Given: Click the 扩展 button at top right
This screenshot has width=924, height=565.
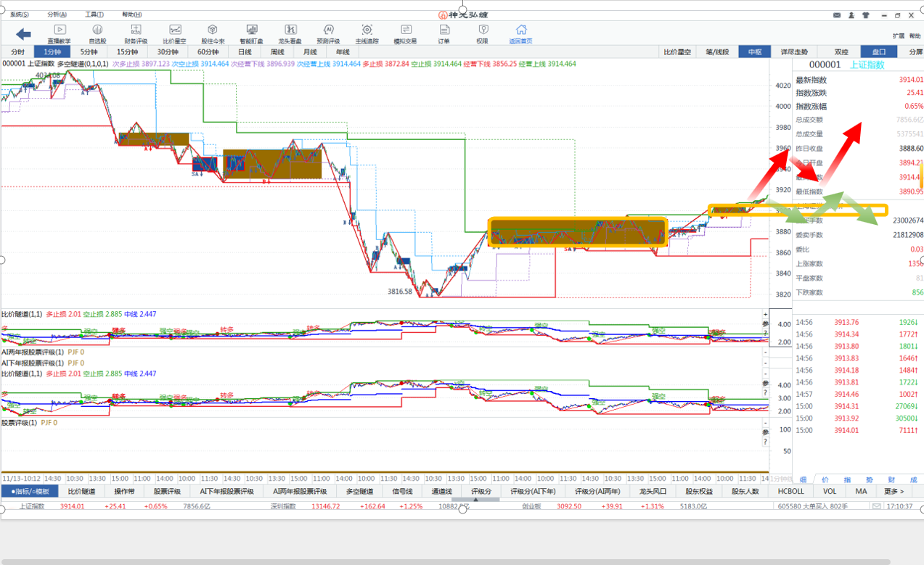Looking at the screenshot, I should 898,36.
